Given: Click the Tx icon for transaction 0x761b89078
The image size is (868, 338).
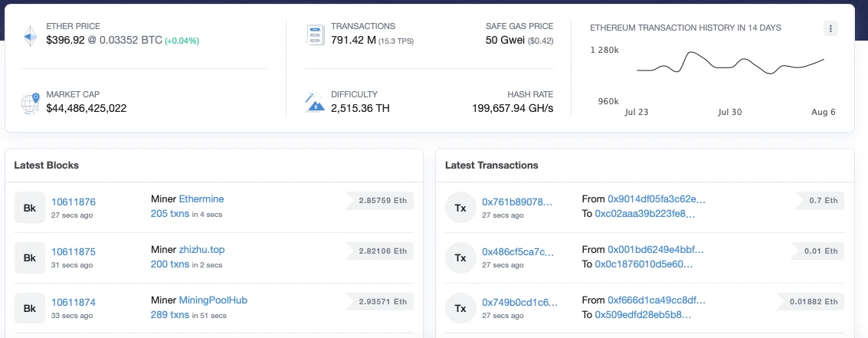Looking at the screenshot, I should 460,207.
